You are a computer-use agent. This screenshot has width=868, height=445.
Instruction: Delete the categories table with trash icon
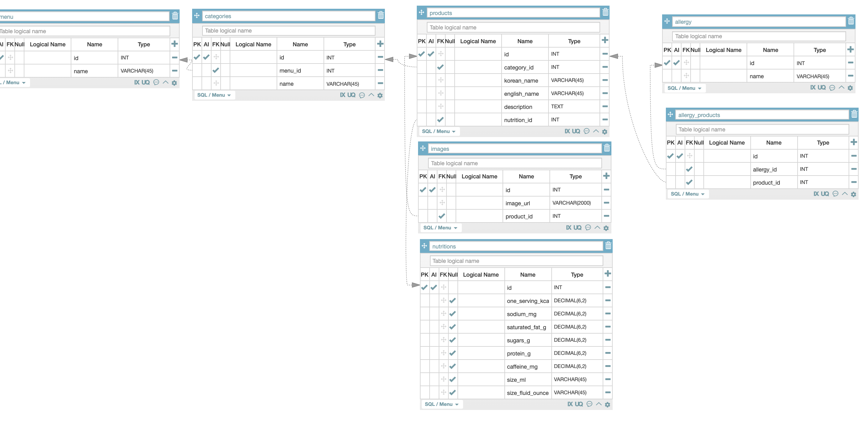381,16
